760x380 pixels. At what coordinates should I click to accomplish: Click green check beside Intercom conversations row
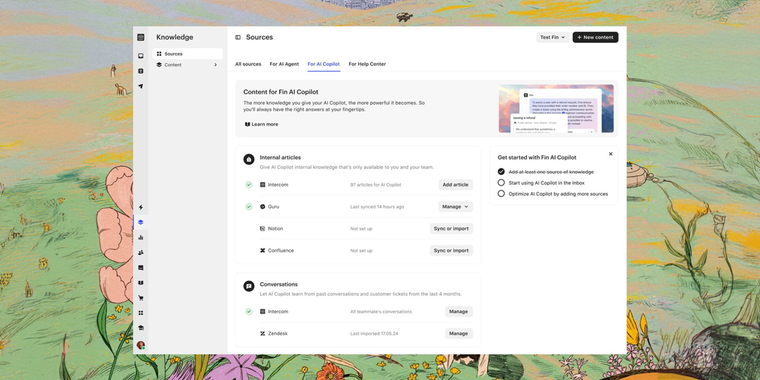coord(249,312)
